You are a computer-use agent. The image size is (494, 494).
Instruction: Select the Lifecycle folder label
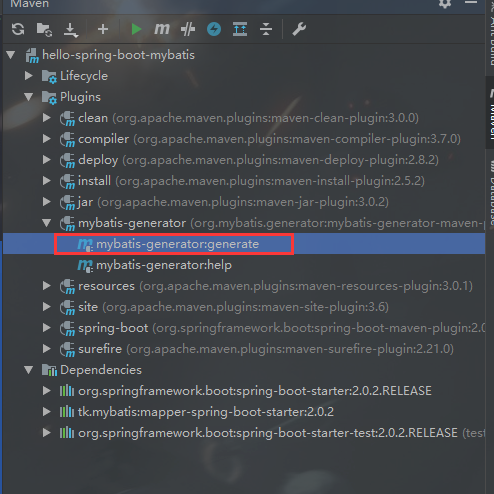pos(84,76)
